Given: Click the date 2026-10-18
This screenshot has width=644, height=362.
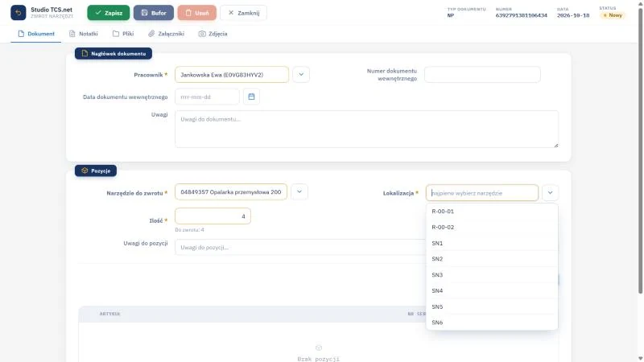Looking at the screenshot, I should [573, 15].
